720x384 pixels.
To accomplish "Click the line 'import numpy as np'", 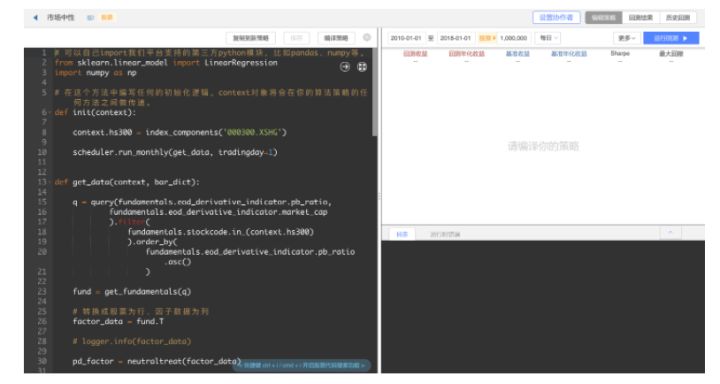I will click(96, 73).
